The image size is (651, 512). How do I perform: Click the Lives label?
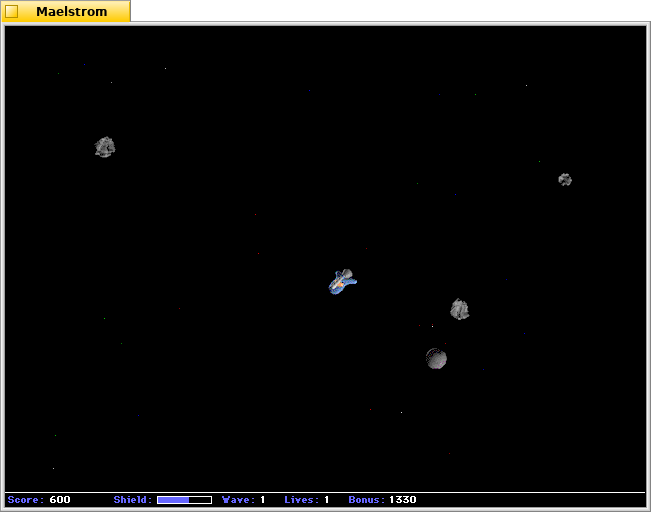click(x=302, y=500)
